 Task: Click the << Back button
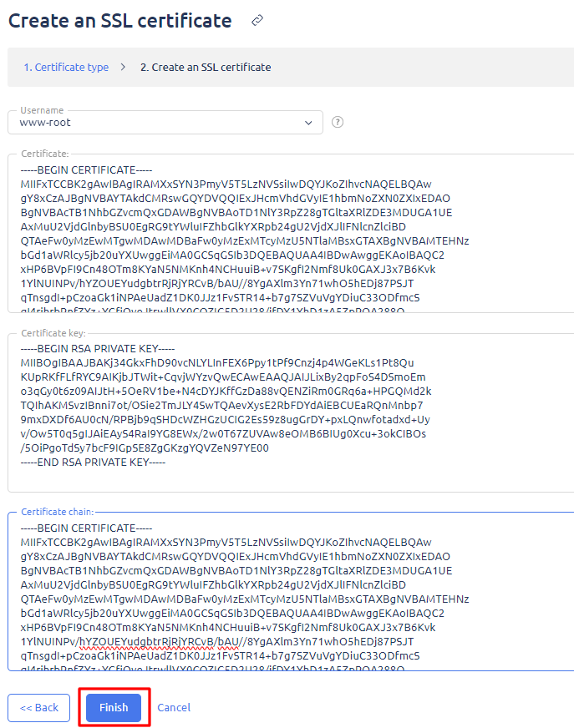click(39, 707)
